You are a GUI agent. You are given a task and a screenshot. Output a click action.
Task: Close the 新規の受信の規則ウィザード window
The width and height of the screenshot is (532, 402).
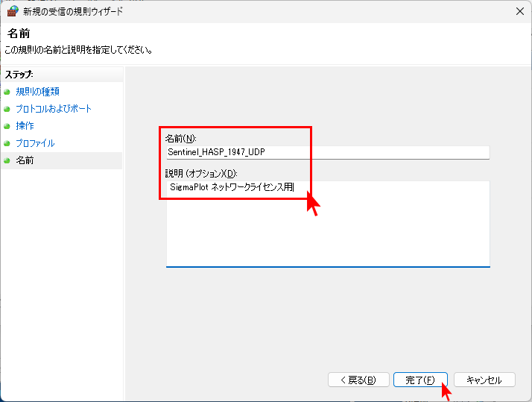pos(519,11)
